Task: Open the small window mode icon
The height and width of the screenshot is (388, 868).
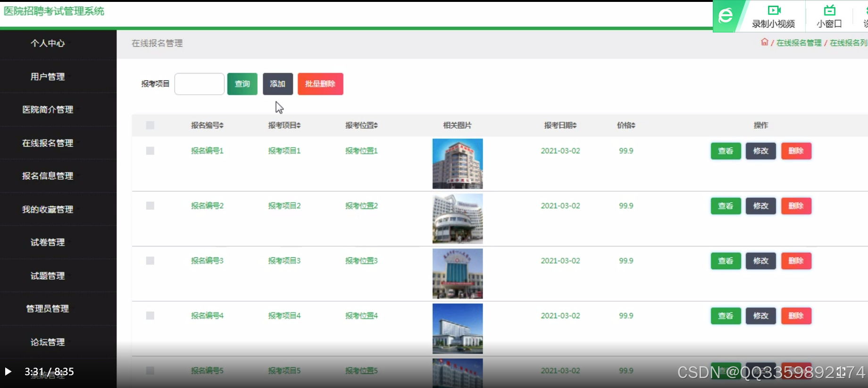Action: [829, 10]
